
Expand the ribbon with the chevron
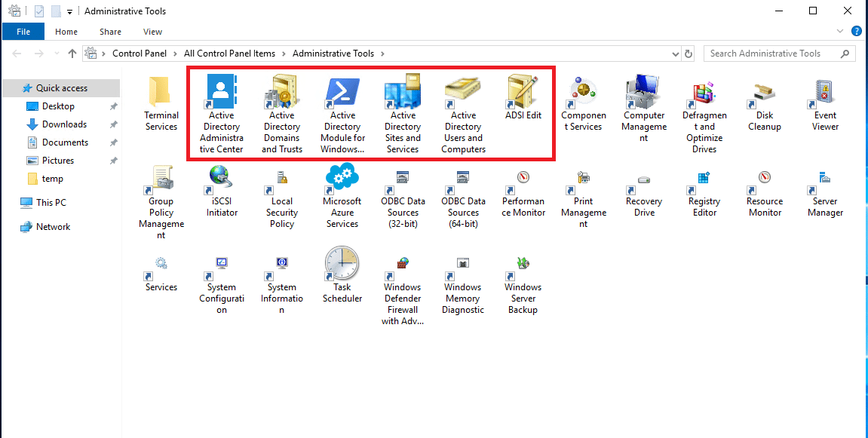pyautogui.click(x=840, y=31)
